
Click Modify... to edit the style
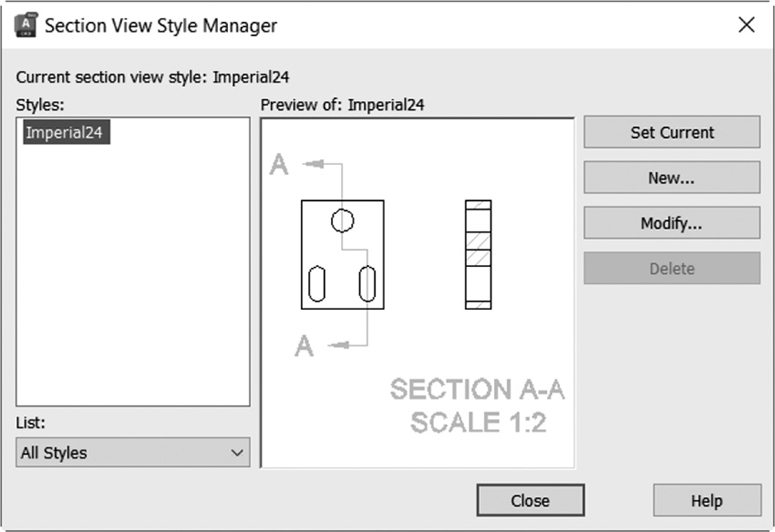click(672, 223)
